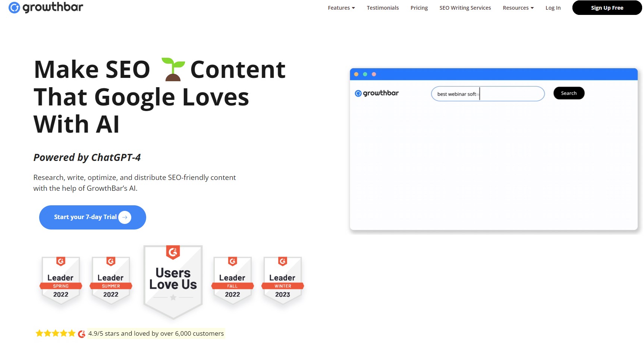Click the sprout plant icon in headline

(x=173, y=69)
